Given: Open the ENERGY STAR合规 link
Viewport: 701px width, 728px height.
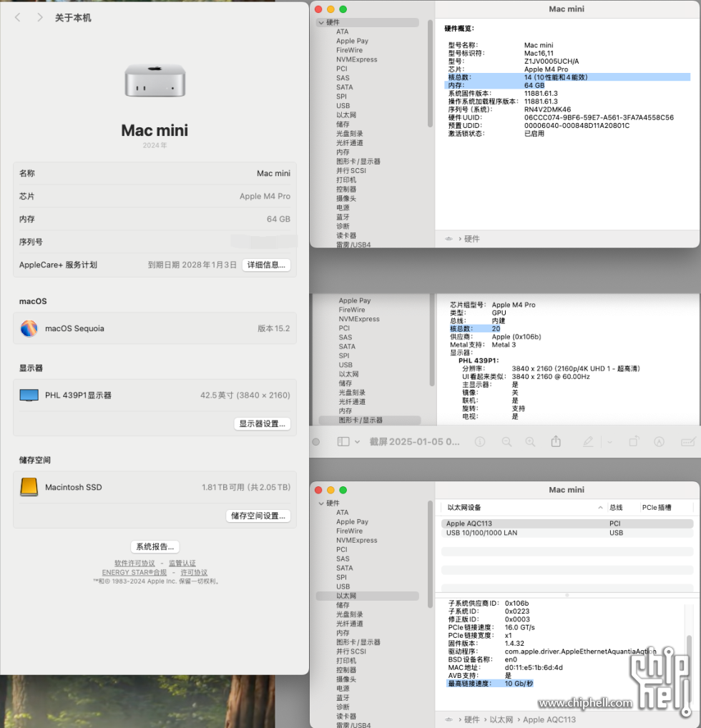Looking at the screenshot, I should tap(134, 572).
